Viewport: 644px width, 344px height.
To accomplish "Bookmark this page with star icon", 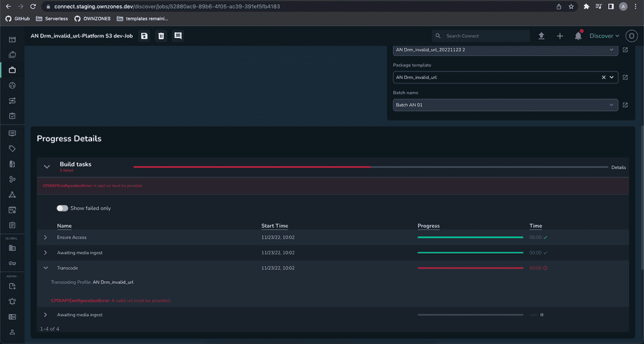I will tap(571, 7).
